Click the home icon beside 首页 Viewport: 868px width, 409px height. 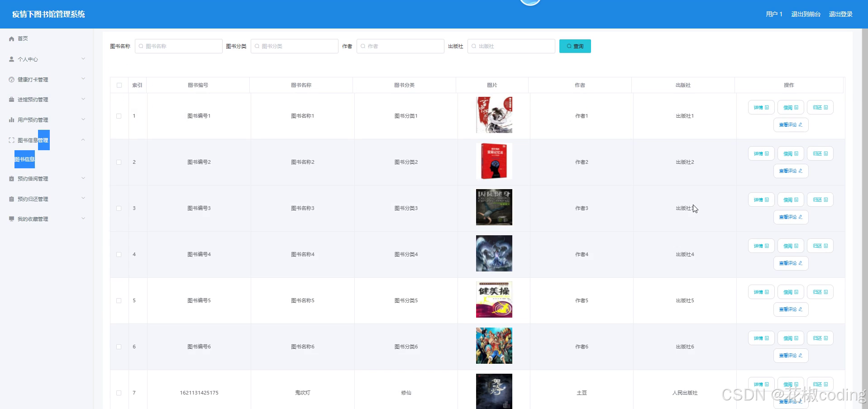click(12, 39)
